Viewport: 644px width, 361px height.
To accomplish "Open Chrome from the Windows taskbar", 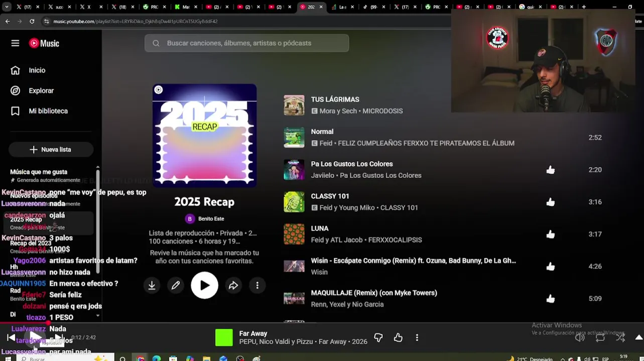I will tap(141, 358).
